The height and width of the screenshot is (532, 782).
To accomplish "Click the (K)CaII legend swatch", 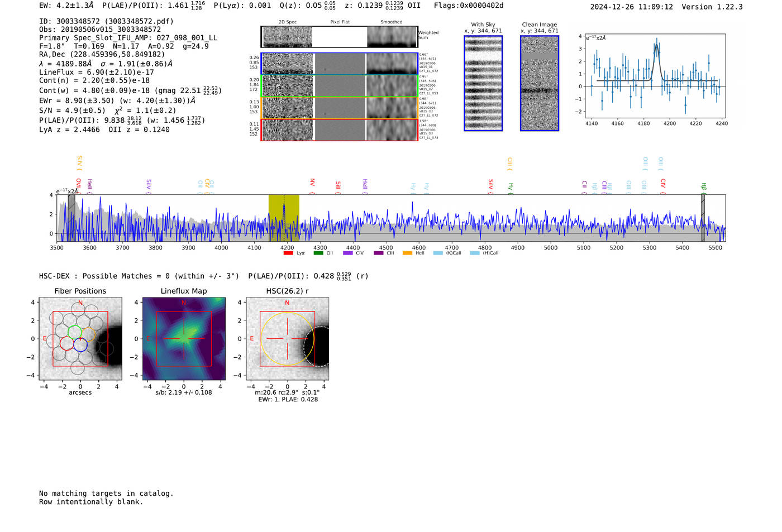I will click(x=438, y=253).
